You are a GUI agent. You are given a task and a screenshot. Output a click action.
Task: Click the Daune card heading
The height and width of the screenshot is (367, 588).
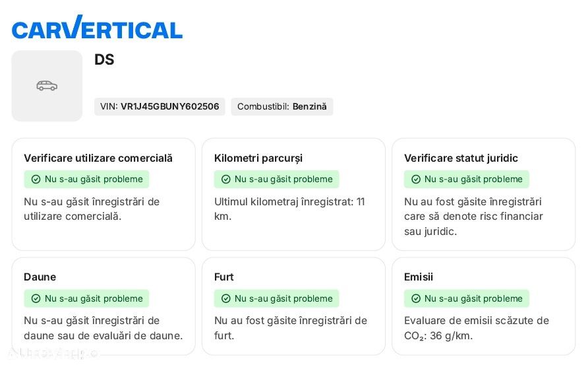[40, 277]
